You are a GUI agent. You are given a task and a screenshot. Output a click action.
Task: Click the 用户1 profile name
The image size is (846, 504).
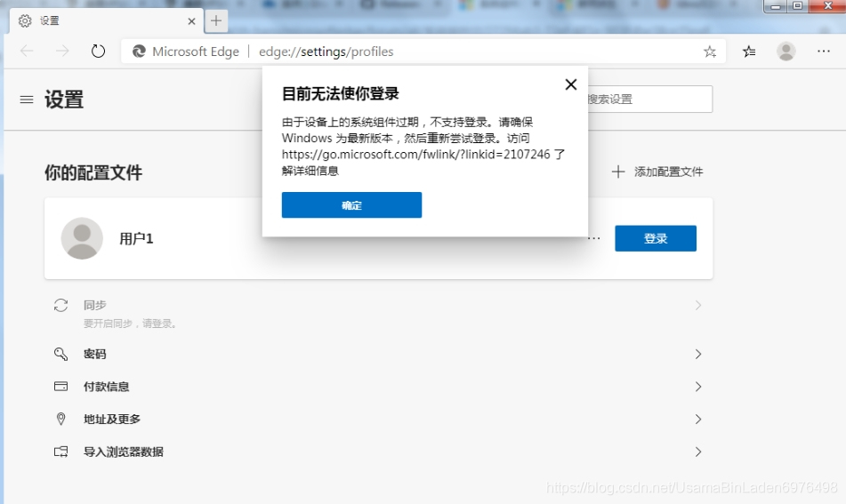pos(136,238)
